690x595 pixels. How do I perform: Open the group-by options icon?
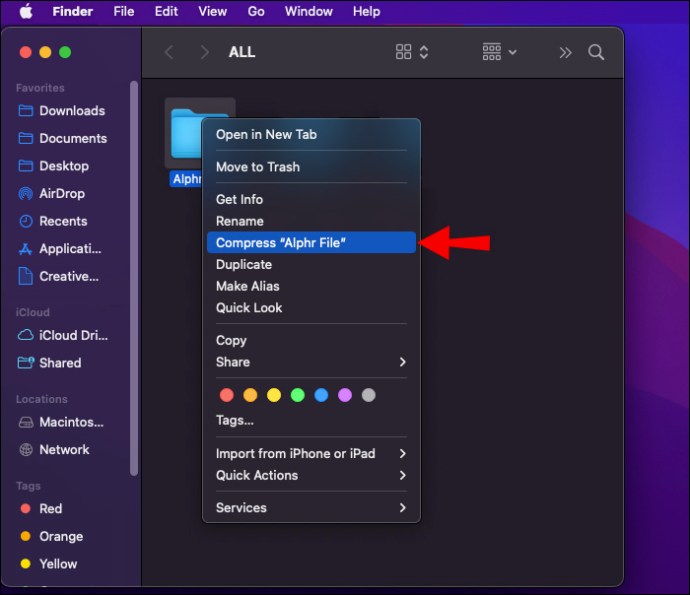pos(492,52)
